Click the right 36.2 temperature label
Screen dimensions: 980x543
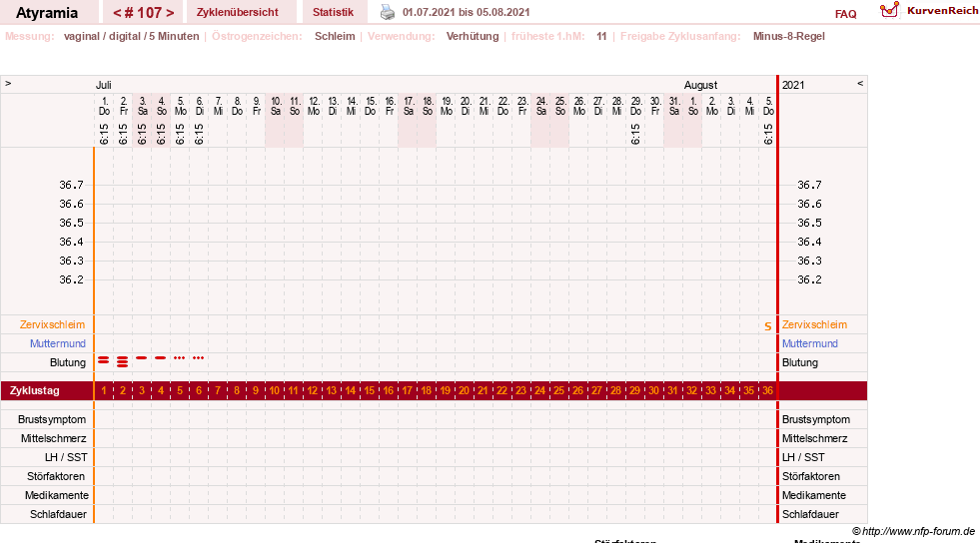pos(809,279)
